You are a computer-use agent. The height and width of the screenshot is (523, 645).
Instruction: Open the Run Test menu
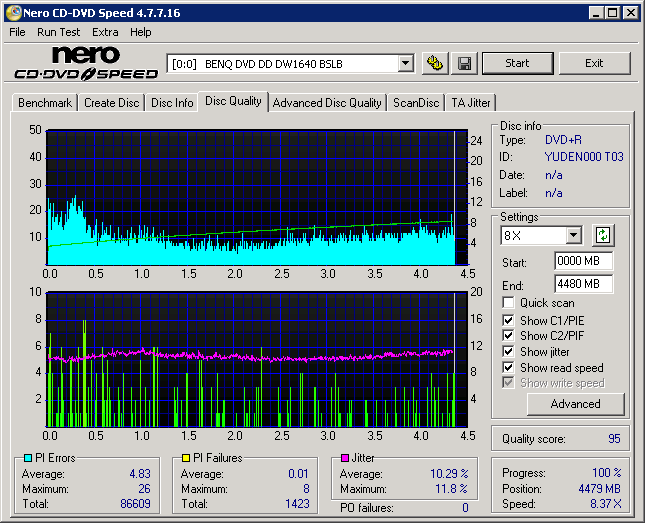click(x=59, y=32)
